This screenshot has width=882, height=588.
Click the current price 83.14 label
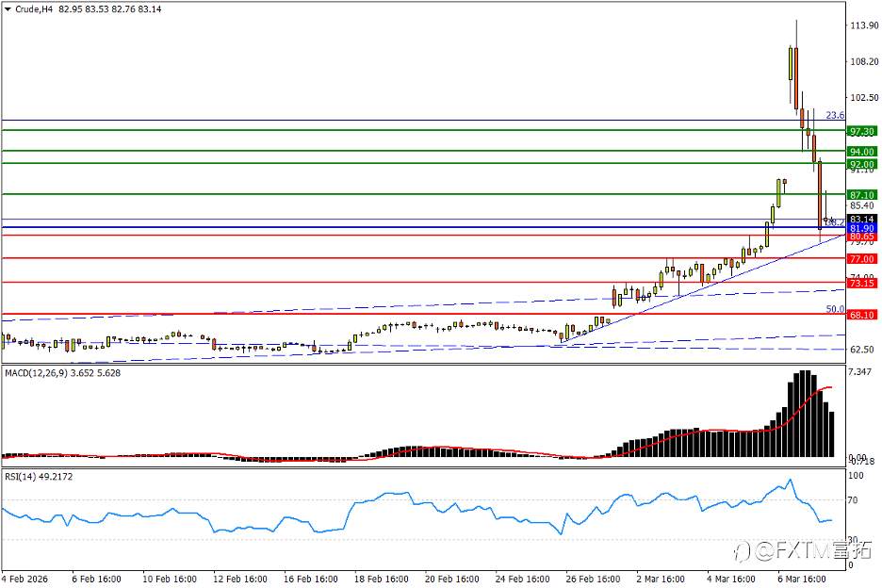tap(862, 219)
